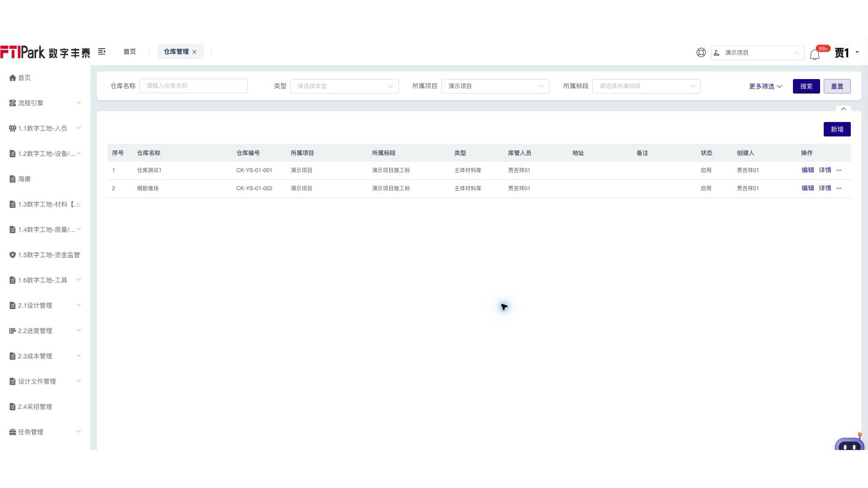The height and width of the screenshot is (488, 868).
Task: Close the 仓库管理 tab
Action: click(194, 52)
